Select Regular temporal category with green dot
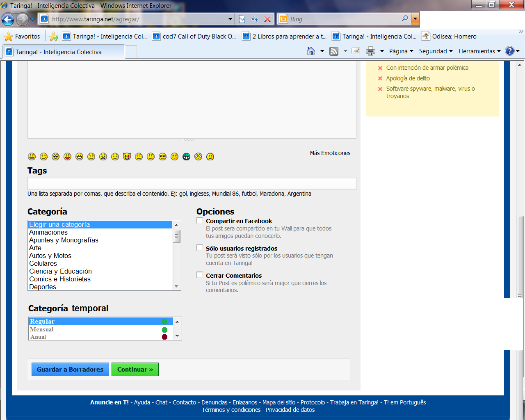The height and width of the screenshot is (420, 525). click(x=100, y=322)
